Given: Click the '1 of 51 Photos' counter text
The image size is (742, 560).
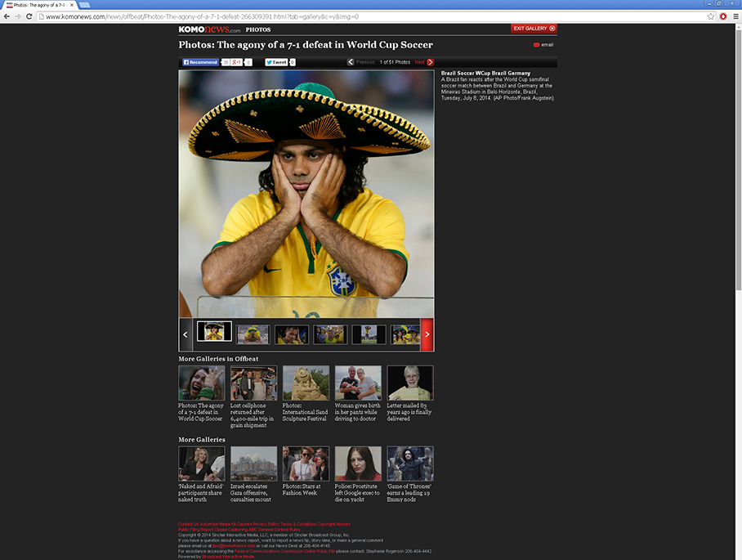Looking at the screenshot, I should coord(395,62).
